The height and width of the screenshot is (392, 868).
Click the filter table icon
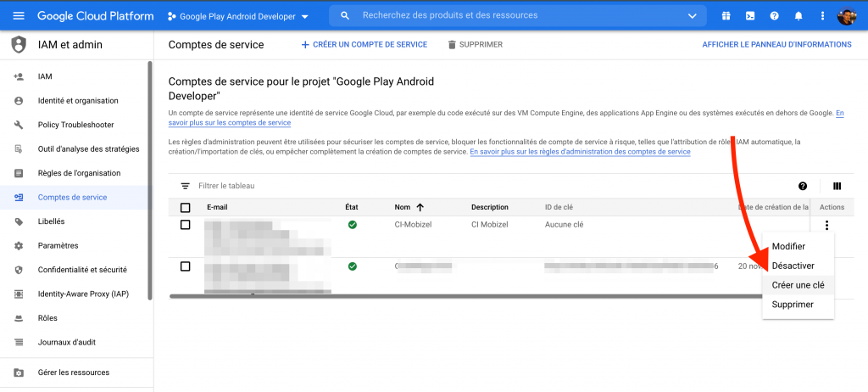tap(185, 186)
